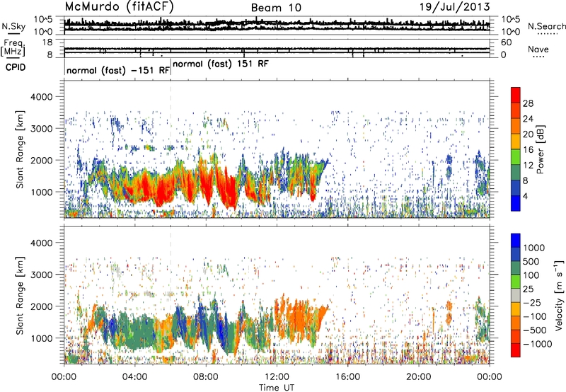Click the "60" tick on the Nave axis
This screenshot has height=392, width=566.
[x=506, y=42]
